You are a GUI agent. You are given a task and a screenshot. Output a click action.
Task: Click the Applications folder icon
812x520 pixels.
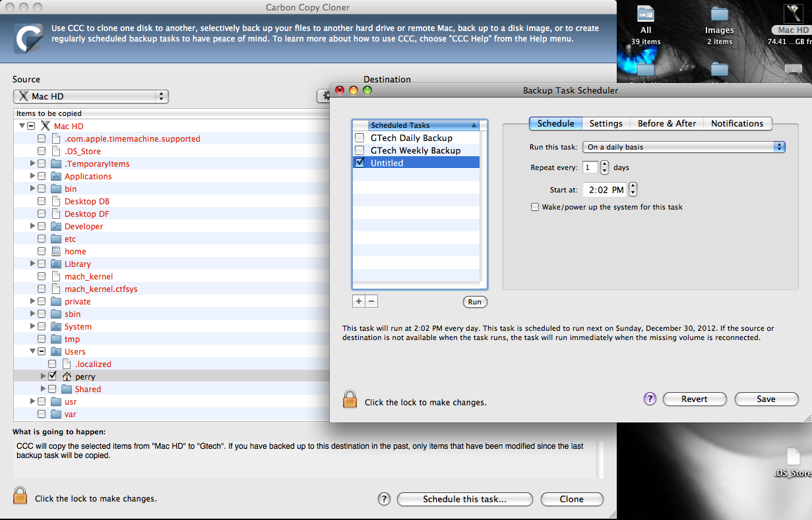(56, 177)
